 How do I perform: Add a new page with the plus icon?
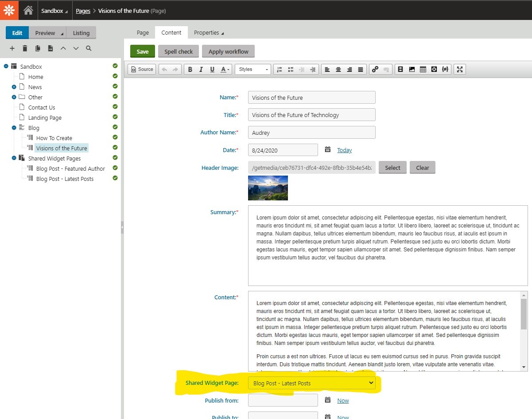(12, 48)
